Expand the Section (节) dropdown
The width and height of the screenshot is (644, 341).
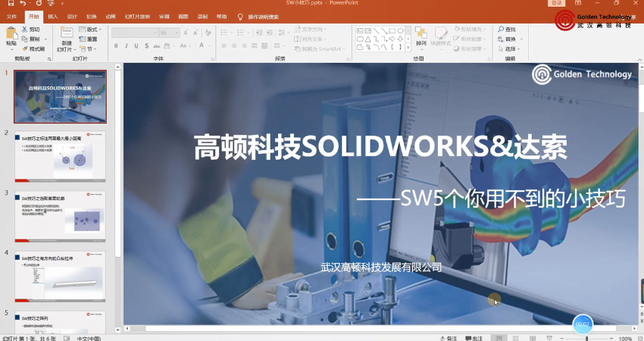89,49
